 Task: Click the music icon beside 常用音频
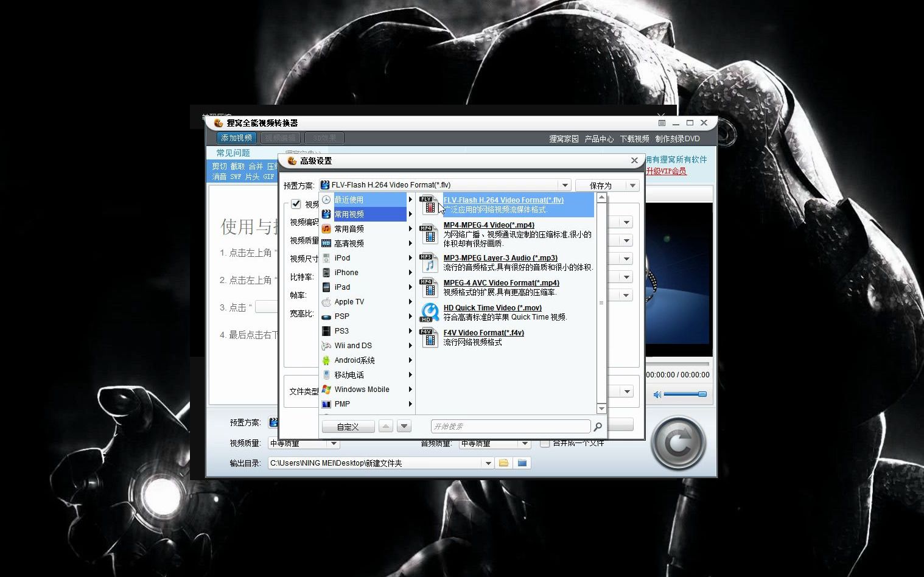click(x=326, y=229)
